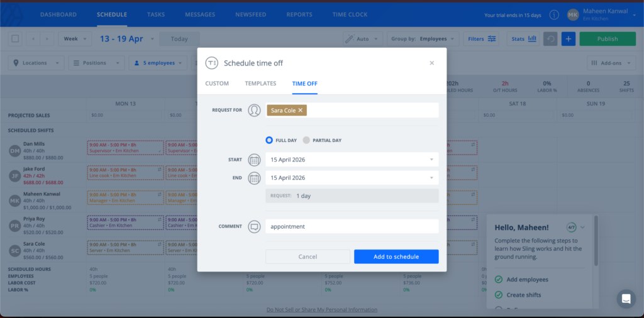Click the blue plus add button
The width and height of the screenshot is (644, 318).
[x=569, y=39]
